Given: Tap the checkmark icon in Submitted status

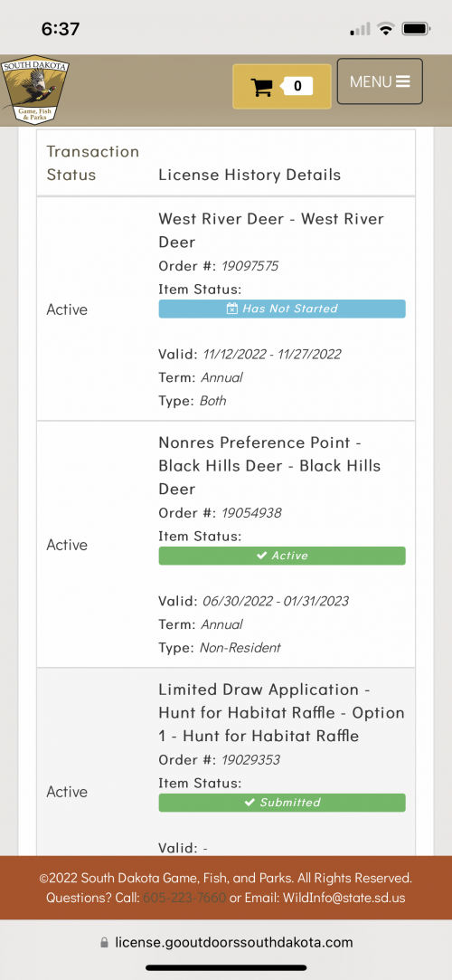Looking at the screenshot, I should [x=250, y=803].
